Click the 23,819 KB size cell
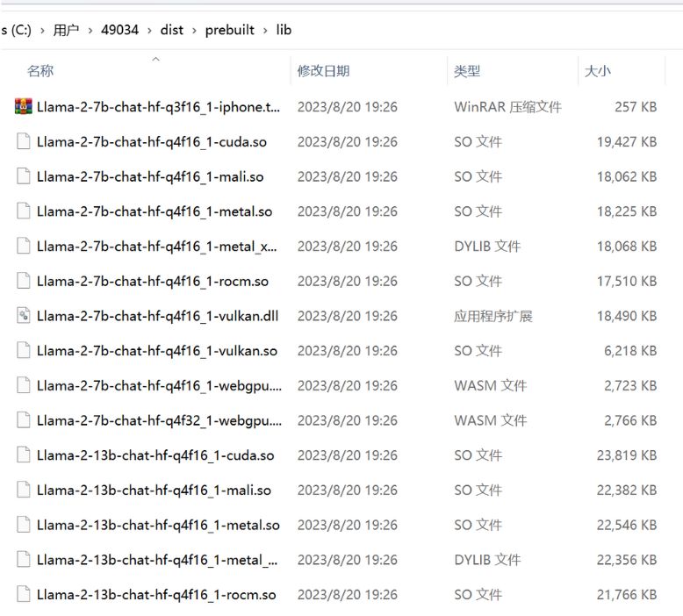683x616 pixels. tap(627, 455)
